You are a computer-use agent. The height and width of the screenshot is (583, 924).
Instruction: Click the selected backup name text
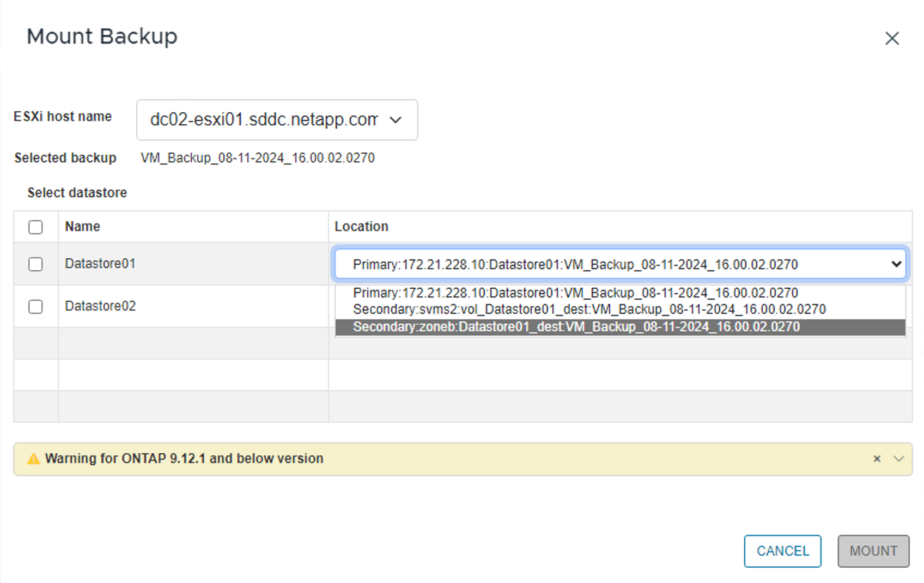pyautogui.click(x=258, y=158)
